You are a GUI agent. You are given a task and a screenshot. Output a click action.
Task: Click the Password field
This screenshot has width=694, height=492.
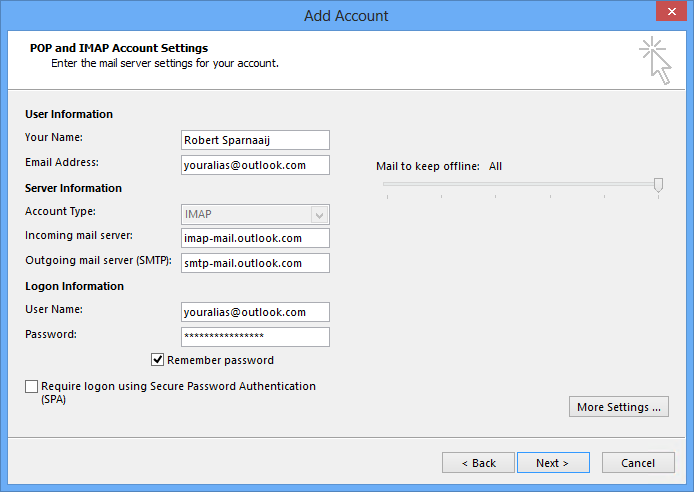pyautogui.click(x=255, y=337)
